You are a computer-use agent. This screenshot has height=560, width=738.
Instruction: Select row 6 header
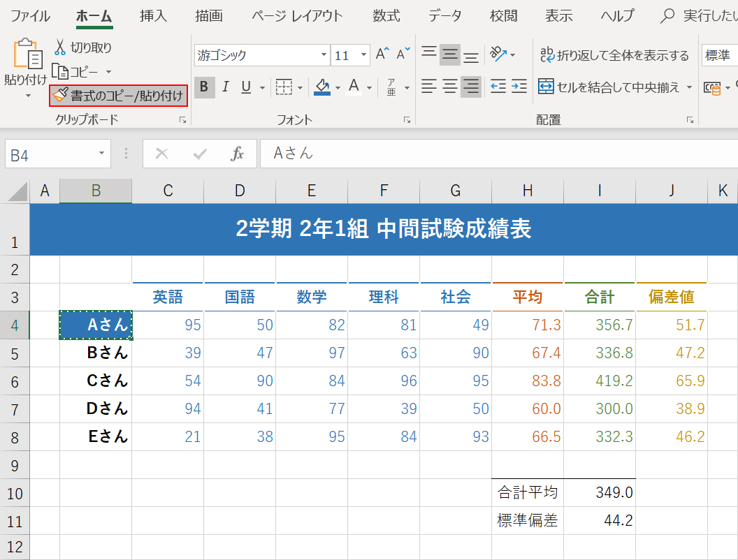point(15,381)
